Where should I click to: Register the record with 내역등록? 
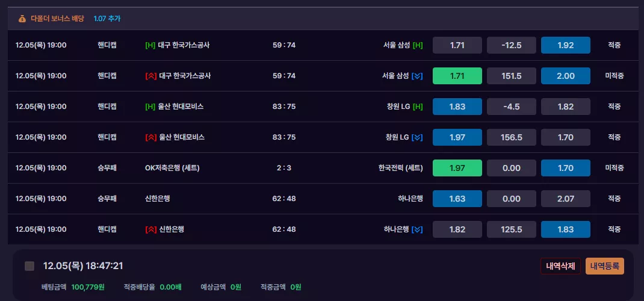(x=604, y=266)
